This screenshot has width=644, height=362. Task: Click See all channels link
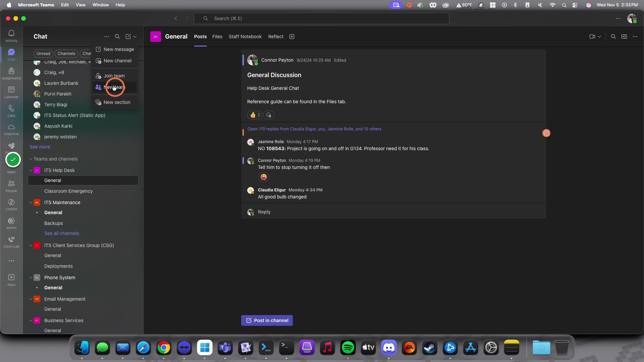62,233
